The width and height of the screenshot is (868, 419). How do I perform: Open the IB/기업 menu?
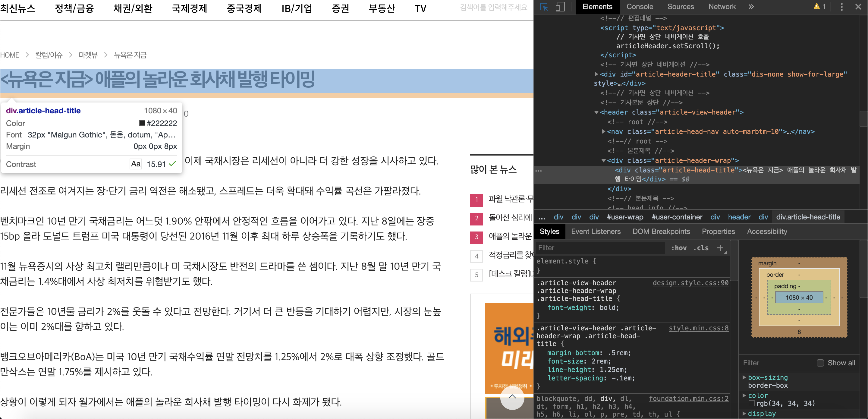coord(297,8)
